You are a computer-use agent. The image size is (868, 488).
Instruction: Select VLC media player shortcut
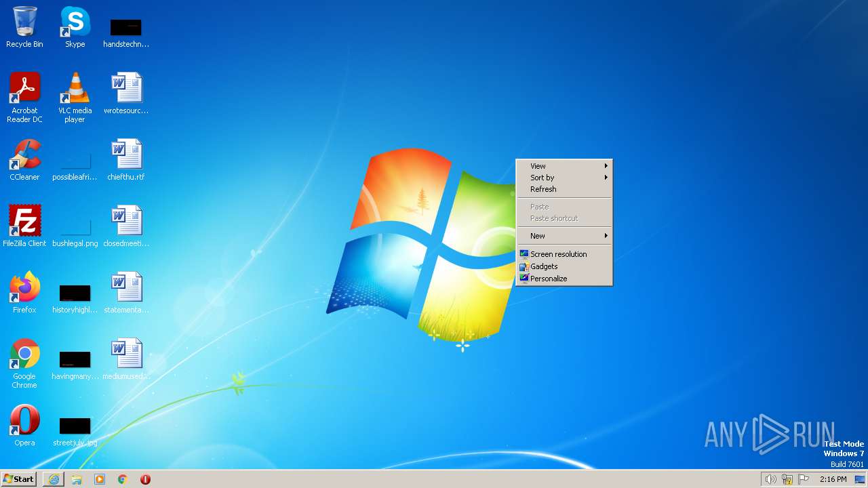(75, 97)
